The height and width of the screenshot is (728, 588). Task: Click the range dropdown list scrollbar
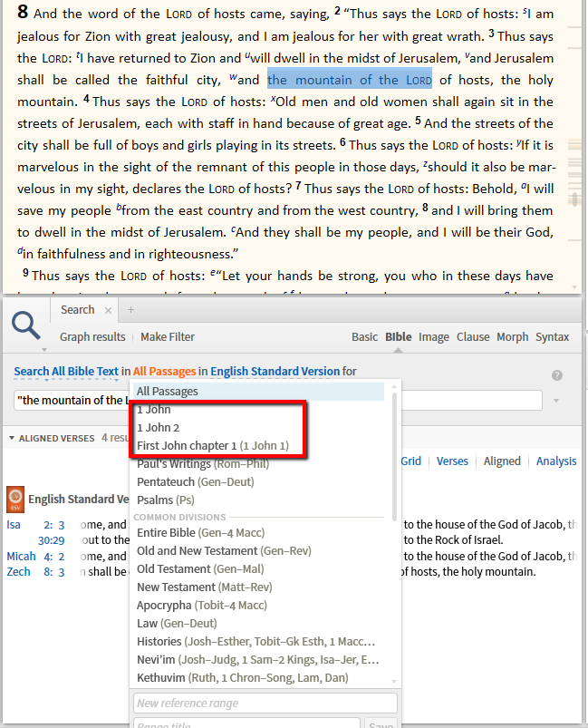pyautogui.click(x=394, y=457)
